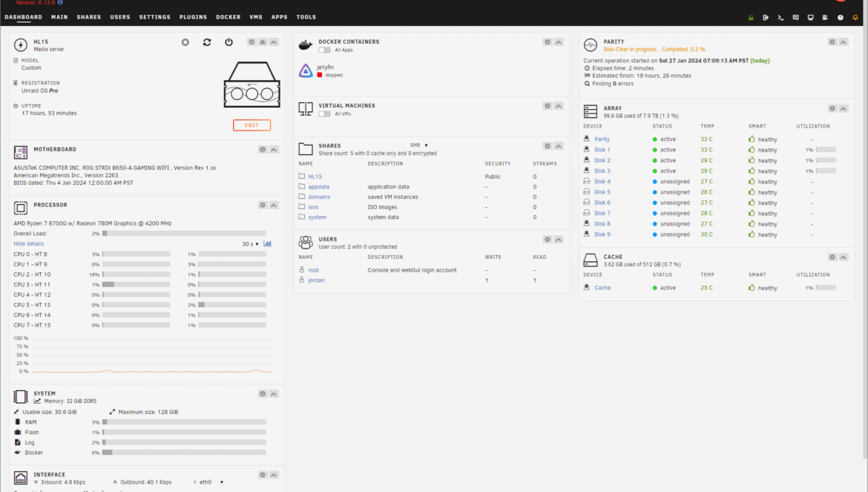Open the appdata share link
868x492 pixels.
tap(318, 187)
